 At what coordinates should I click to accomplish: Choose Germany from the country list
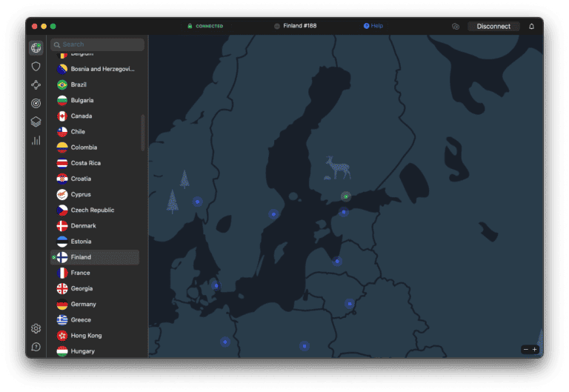pos(83,304)
